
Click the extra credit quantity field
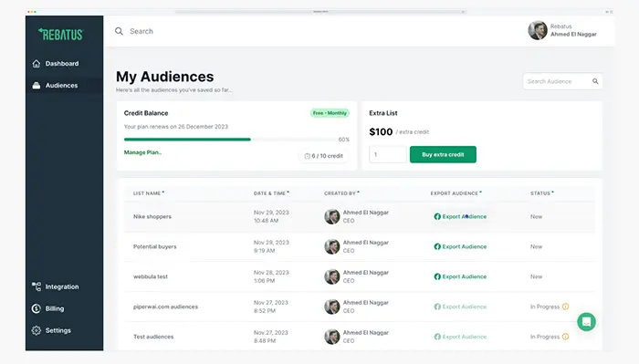click(x=388, y=155)
